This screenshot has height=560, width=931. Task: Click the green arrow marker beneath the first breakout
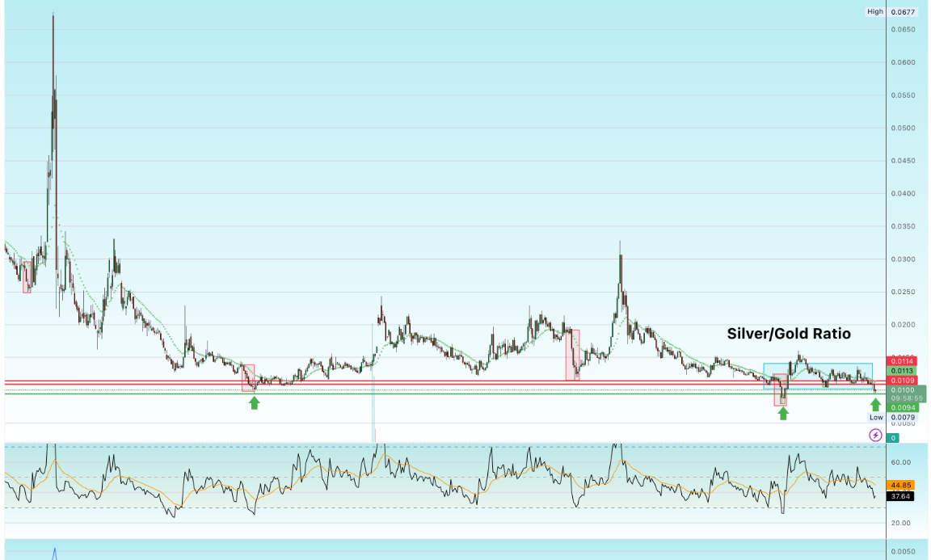[255, 402]
